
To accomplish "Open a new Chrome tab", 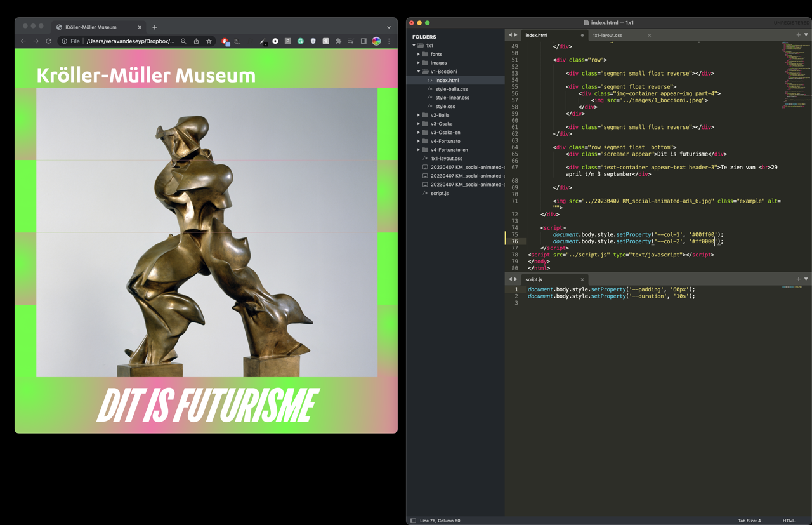I will (155, 27).
